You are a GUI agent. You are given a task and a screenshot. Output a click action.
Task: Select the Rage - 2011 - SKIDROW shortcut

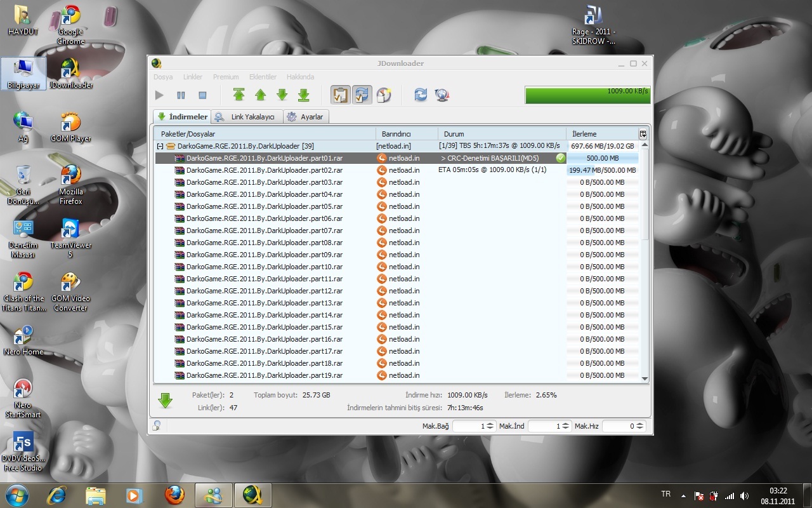click(594, 25)
